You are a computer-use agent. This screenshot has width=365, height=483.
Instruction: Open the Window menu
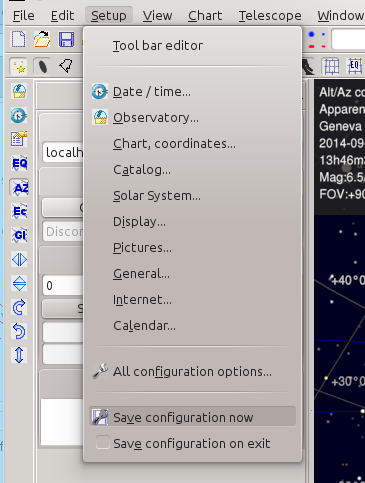(x=340, y=16)
